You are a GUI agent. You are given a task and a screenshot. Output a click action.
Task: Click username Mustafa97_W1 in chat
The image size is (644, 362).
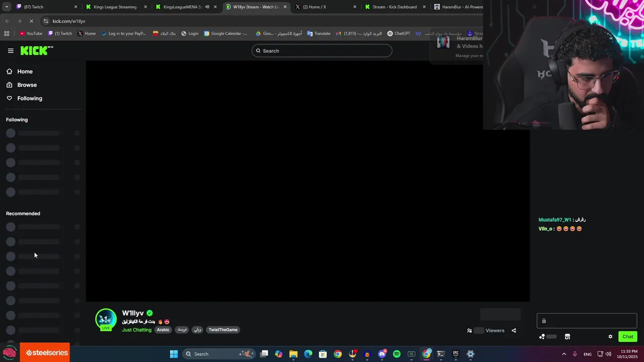click(555, 220)
